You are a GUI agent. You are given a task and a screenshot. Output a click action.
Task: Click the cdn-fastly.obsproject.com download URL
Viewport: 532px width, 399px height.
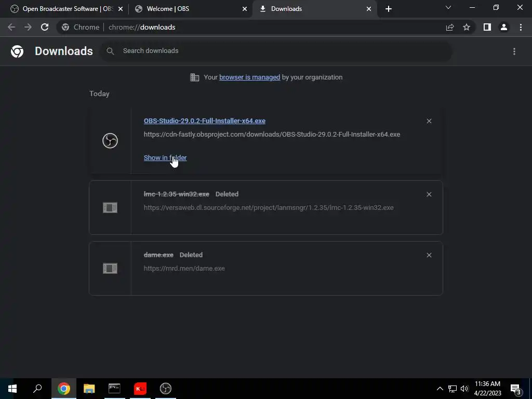pyautogui.click(x=272, y=135)
